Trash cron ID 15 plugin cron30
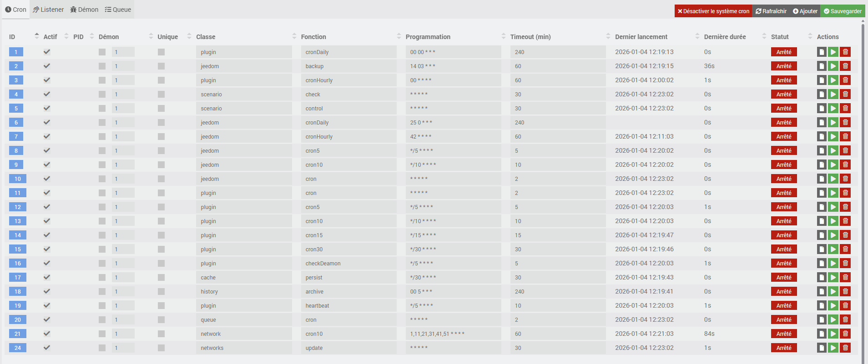The width and height of the screenshot is (868, 364). pos(845,249)
